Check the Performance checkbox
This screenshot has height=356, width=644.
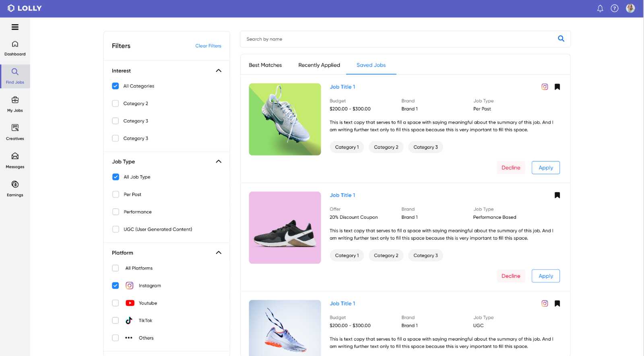[x=116, y=212]
